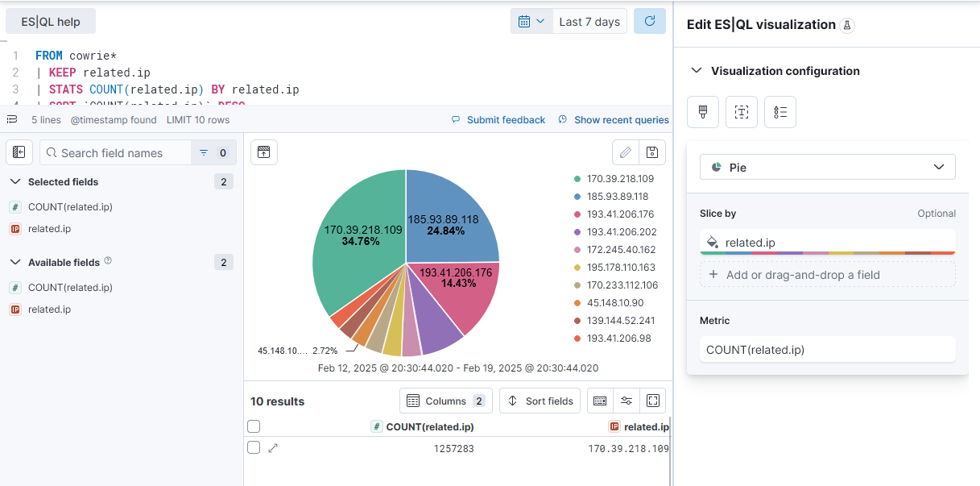Check the header checkbox in the results table
The height and width of the screenshot is (486, 980).
pos(254,426)
